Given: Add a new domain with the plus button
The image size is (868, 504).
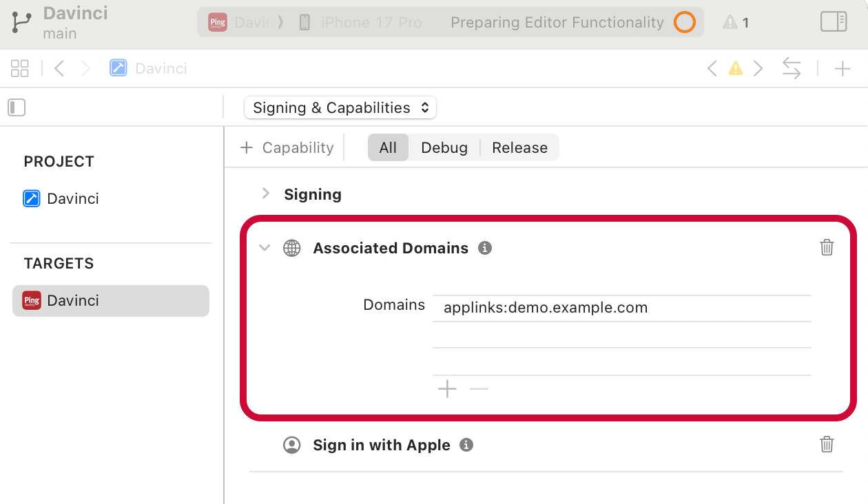Looking at the screenshot, I should pos(446,389).
